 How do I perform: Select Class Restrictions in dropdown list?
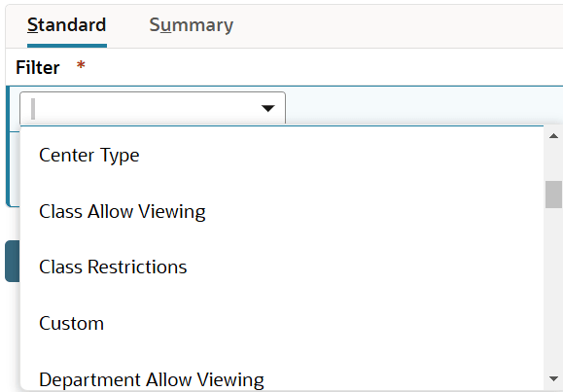coord(282,267)
